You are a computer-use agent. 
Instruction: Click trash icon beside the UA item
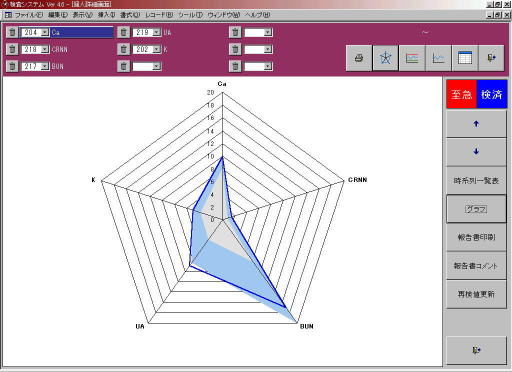click(123, 32)
